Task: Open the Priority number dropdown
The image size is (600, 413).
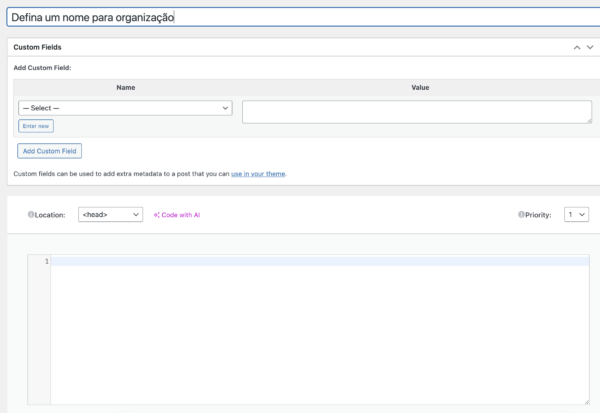Action: point(576,214)
